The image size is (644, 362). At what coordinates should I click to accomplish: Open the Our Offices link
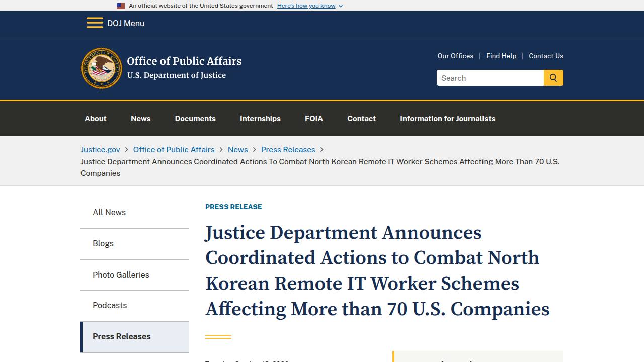coord(455,56)
